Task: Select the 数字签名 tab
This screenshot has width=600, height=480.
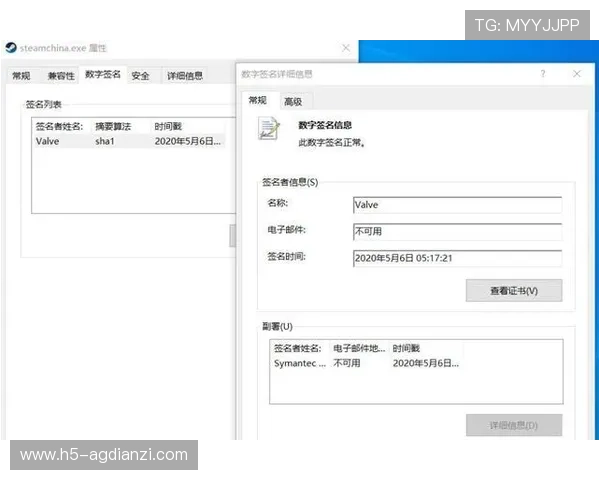Action: point(103,74)
